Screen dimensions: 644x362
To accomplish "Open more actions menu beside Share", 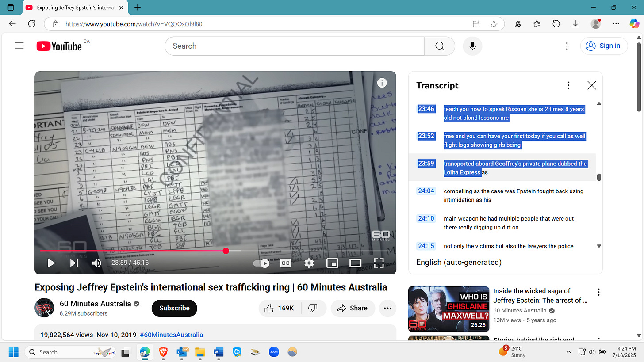I will [387, 308].
